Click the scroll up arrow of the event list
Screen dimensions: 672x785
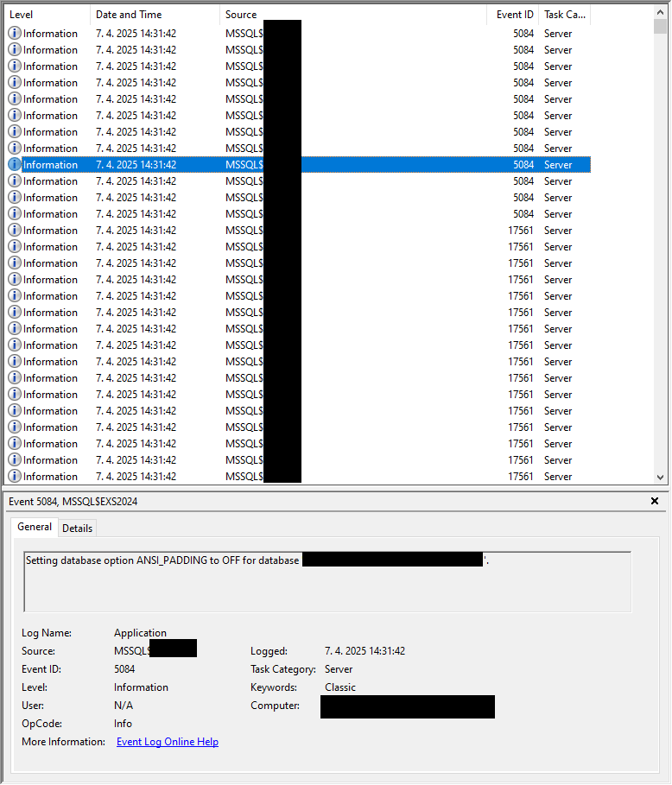660,12
